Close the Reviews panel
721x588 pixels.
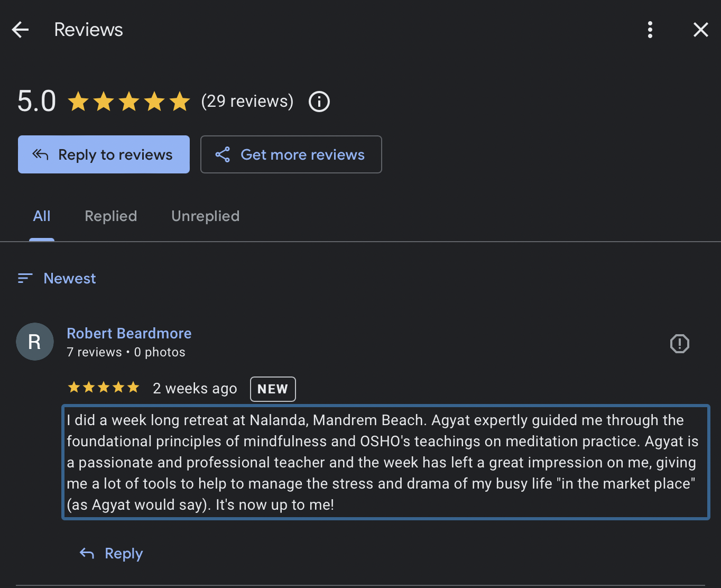tap(701, 30)
